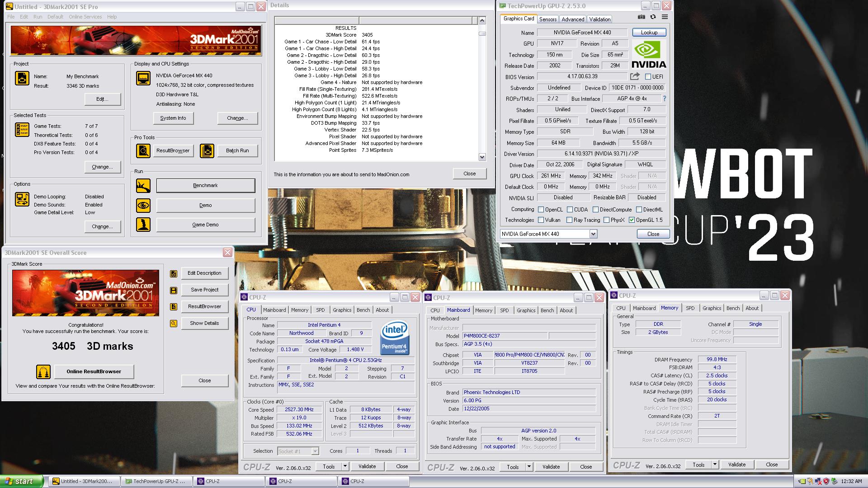Image resolution: width=868 pixels, height=488 pixels.
Task: Toggle the UEFI checkbox in GPU-Z
Action: [648, 77]
